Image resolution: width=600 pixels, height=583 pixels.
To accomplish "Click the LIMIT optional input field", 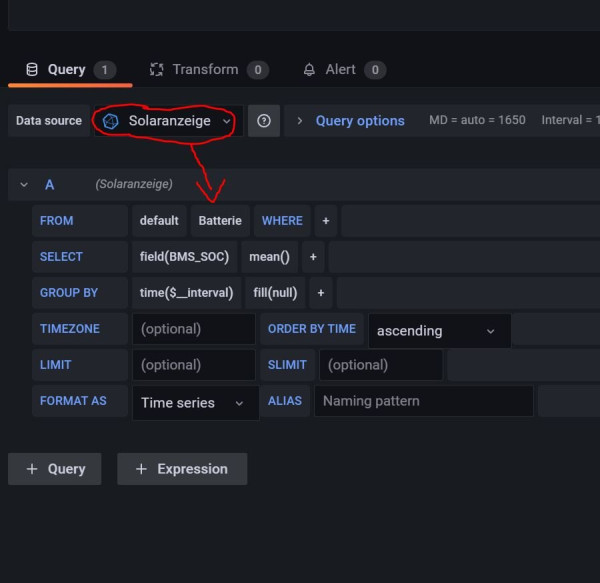I will pyautogui.click(x=193, y=365).
